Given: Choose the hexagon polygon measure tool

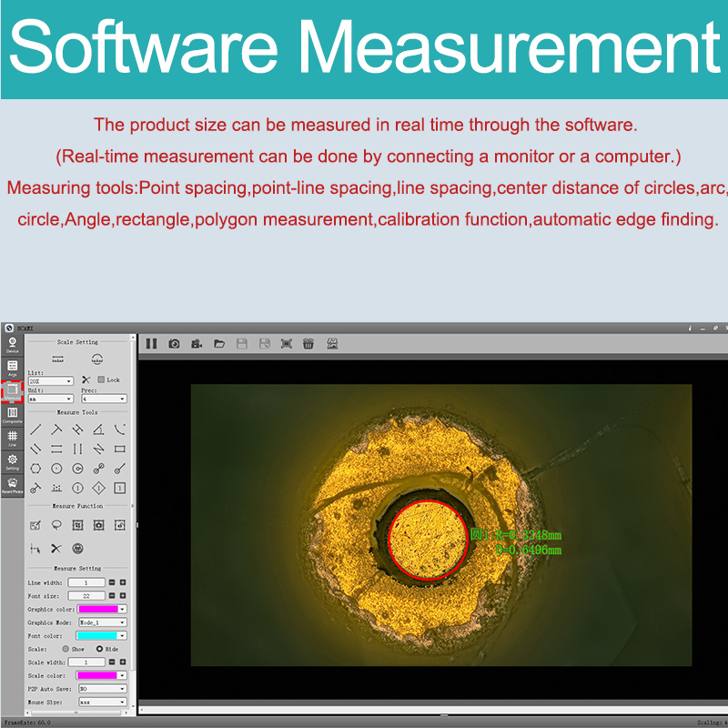Looking at the screenshot, I should (35, 469).
